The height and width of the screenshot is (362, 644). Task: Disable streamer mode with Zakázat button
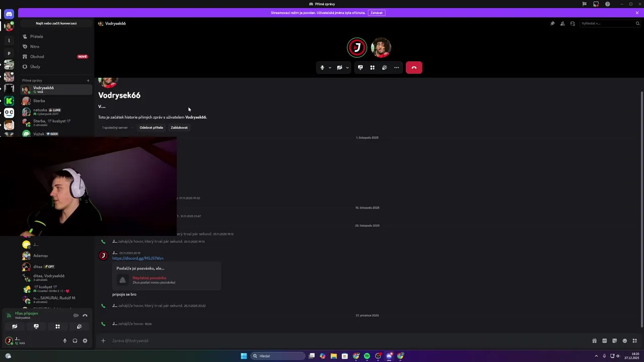(x=376, y=13)
